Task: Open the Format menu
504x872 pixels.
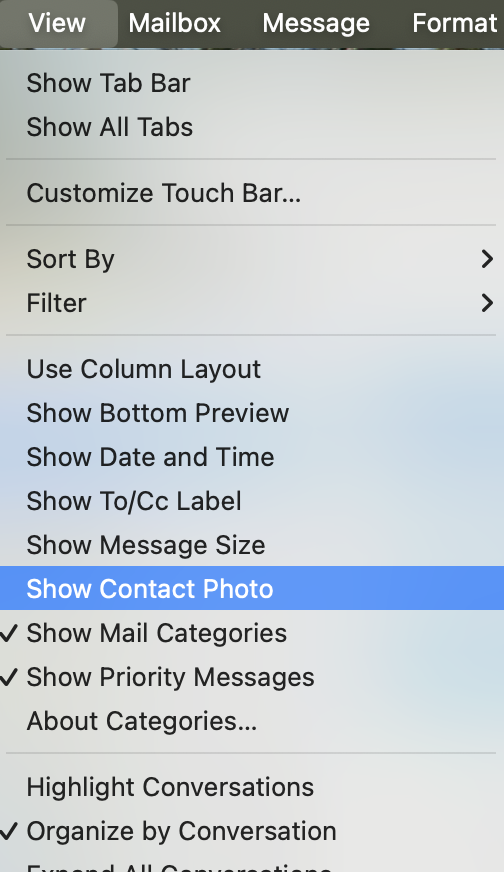Action: (454, 23)
